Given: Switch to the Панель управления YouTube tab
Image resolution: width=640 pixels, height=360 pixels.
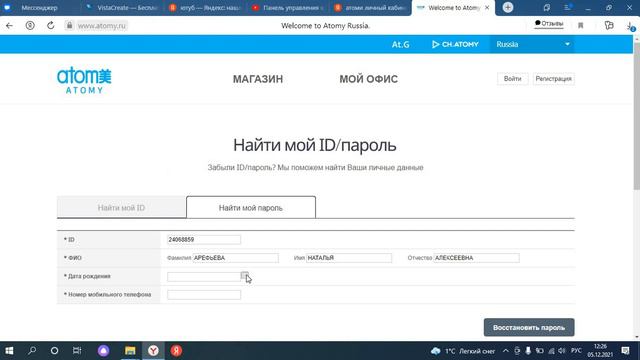Looking at the screenshot, I should 288,8.
